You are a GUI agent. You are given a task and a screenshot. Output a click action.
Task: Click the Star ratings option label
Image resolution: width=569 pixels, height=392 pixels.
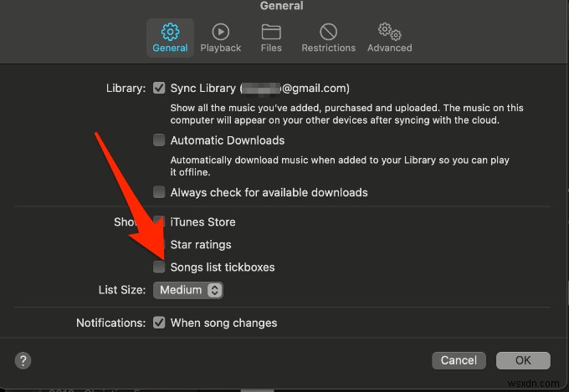coord(201,245)
